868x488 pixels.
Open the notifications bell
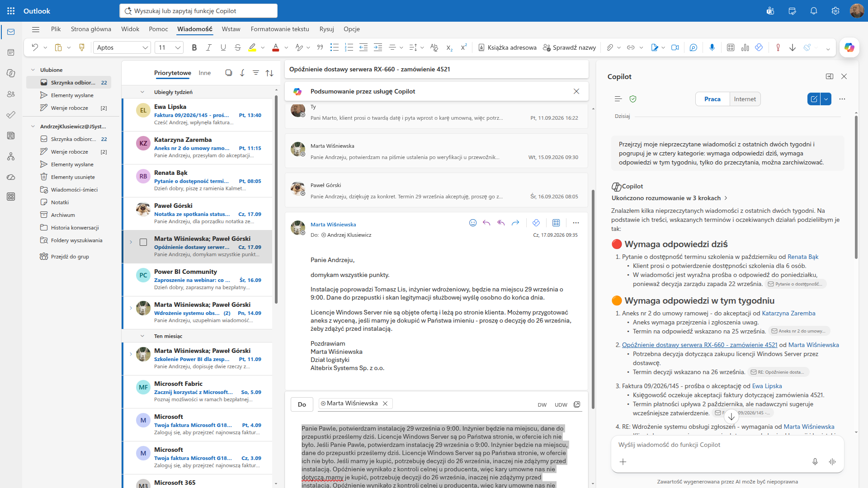pyautogui.click(x=814, y=11)
